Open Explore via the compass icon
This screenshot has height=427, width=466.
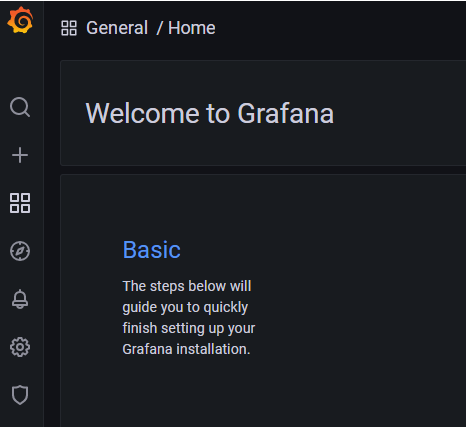[20, 251]
